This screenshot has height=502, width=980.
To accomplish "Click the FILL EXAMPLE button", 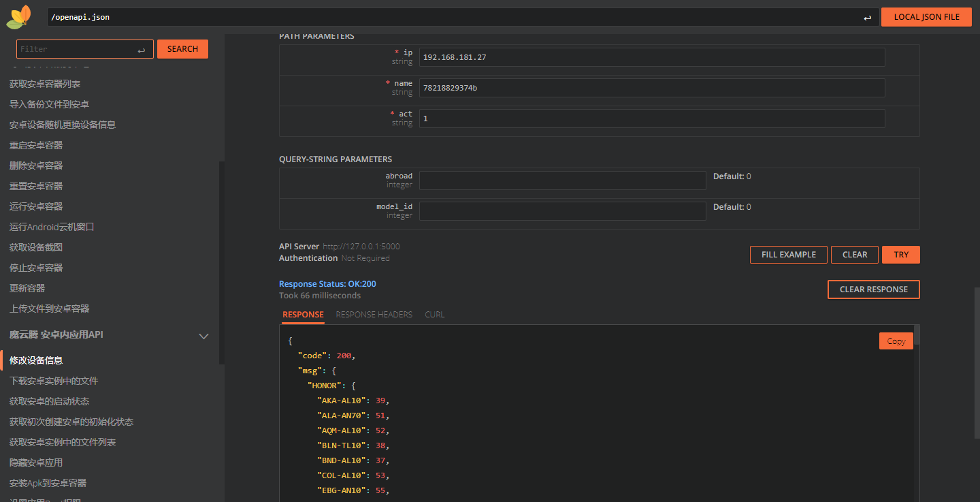I will coord(788,255).
